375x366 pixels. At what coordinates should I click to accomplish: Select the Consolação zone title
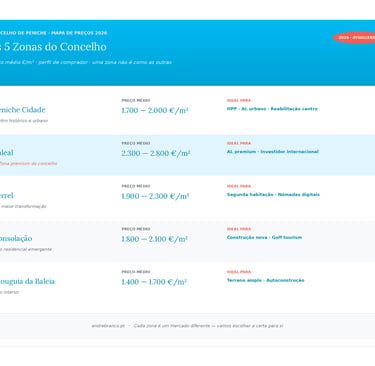[x=16, y=238]
